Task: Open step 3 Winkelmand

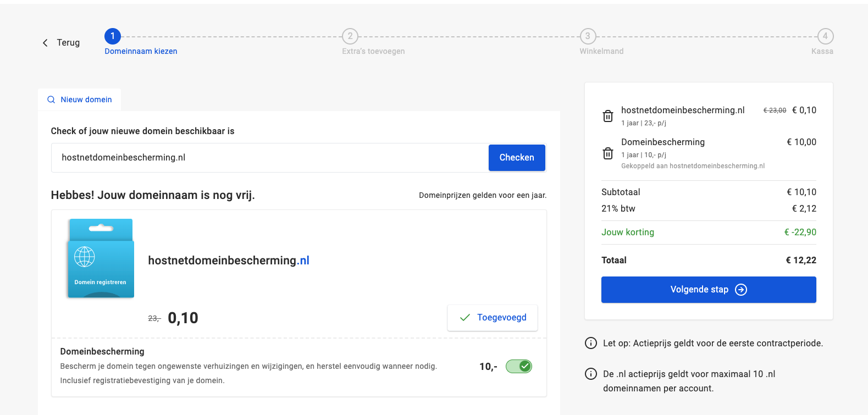Action: pyautogui.click(x=588, y=36)
